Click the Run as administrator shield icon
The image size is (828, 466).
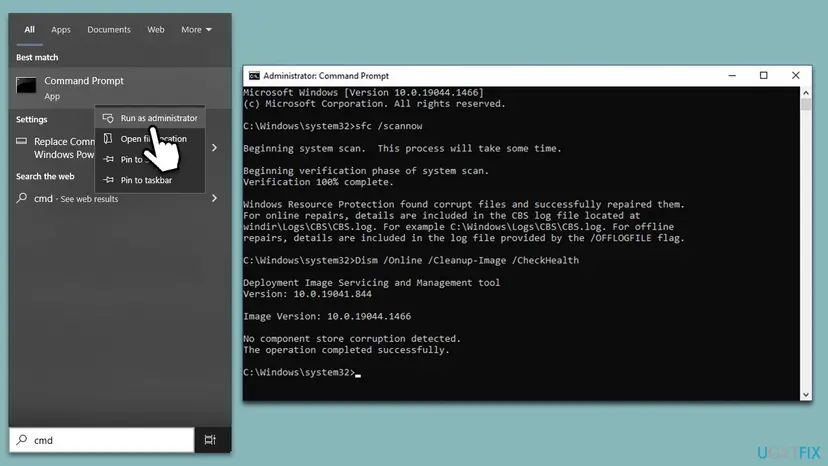click(x=108, y=118)
